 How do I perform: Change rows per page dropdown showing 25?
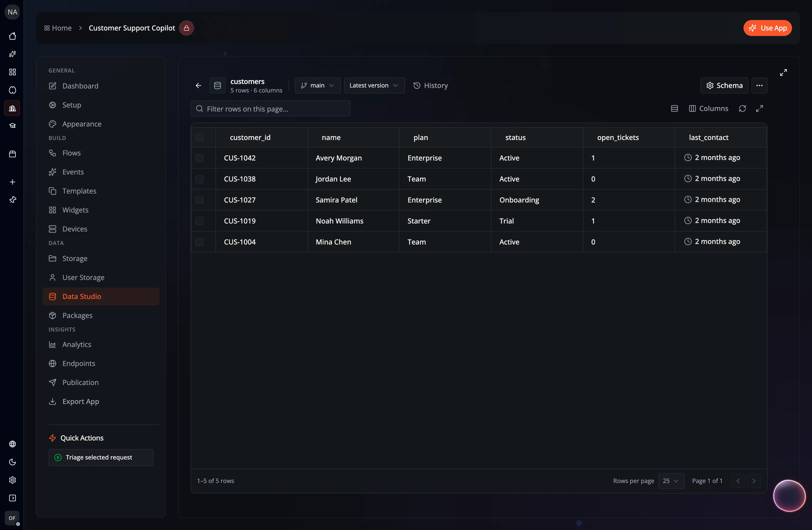coord(671,480)
